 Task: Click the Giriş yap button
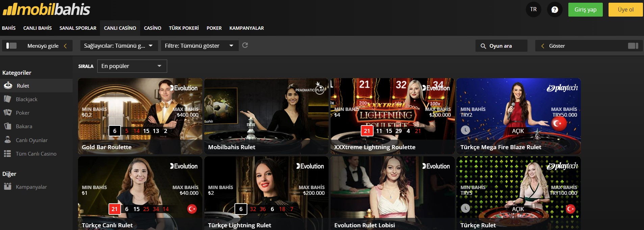586,9
